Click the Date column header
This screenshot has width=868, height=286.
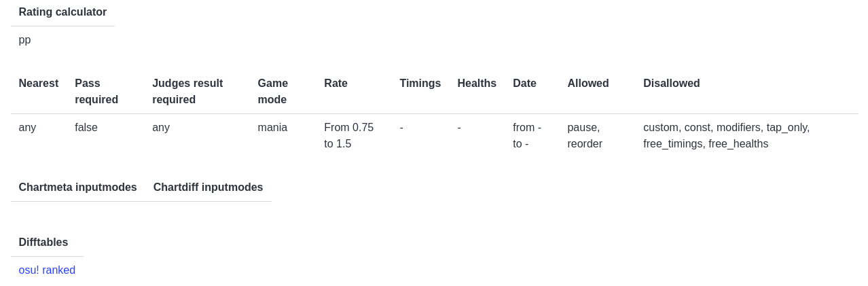coord(524,84)
